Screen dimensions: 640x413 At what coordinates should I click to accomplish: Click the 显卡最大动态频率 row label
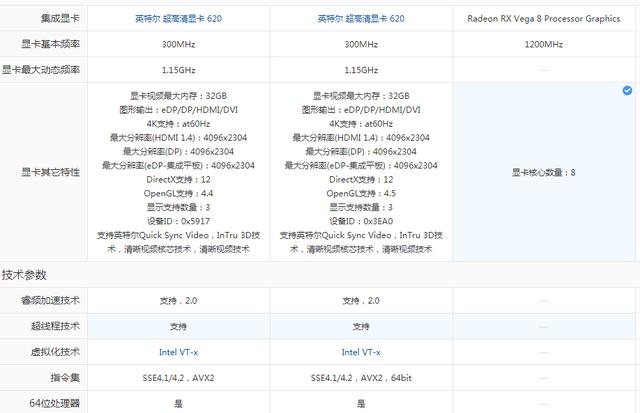[41, 70]
